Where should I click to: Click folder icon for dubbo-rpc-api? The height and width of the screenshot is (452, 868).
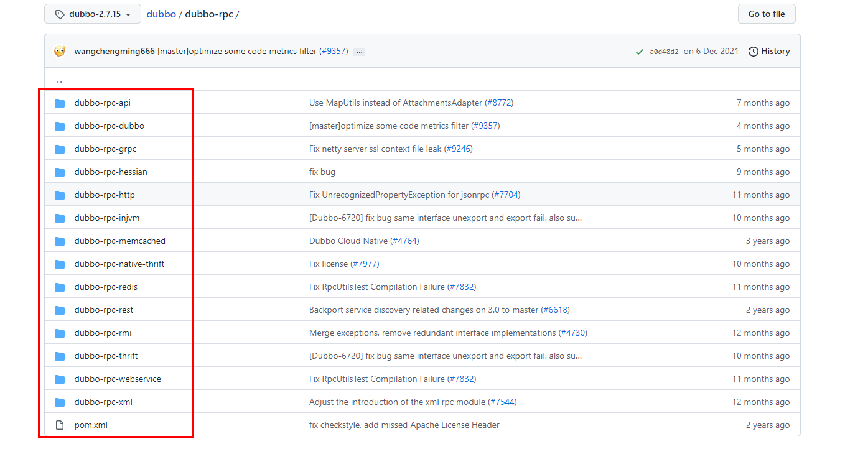60,103
